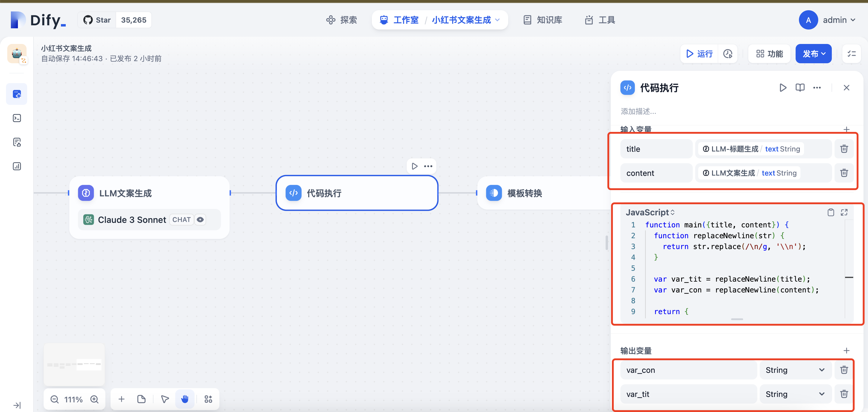The image size is (868, 412).
Task: Open version history clock icon
Action: [728, 54]
